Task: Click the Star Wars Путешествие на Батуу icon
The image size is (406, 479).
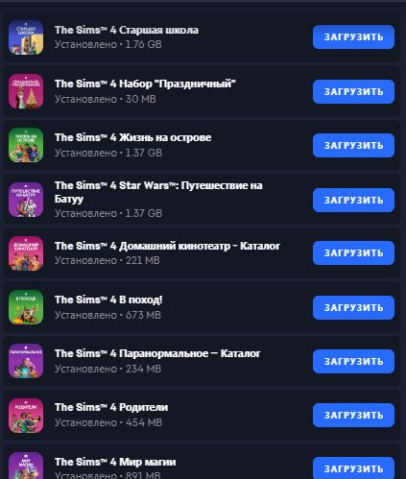Action: tap(26, 200)
